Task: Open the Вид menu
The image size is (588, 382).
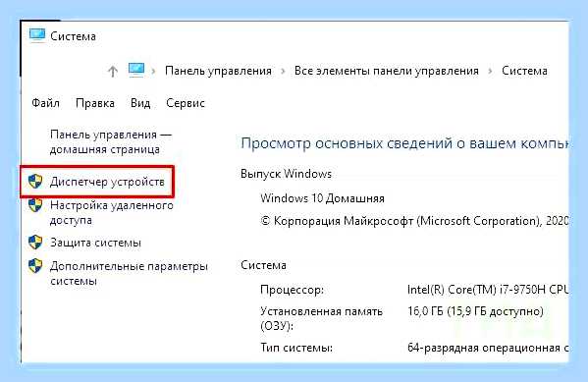Action: pyautogui.click(x=140, y=103)
